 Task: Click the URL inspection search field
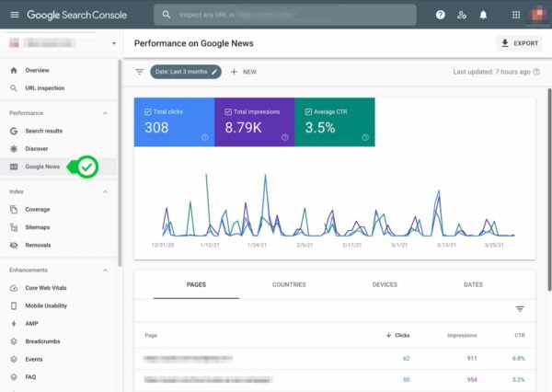tap(285, 15)
